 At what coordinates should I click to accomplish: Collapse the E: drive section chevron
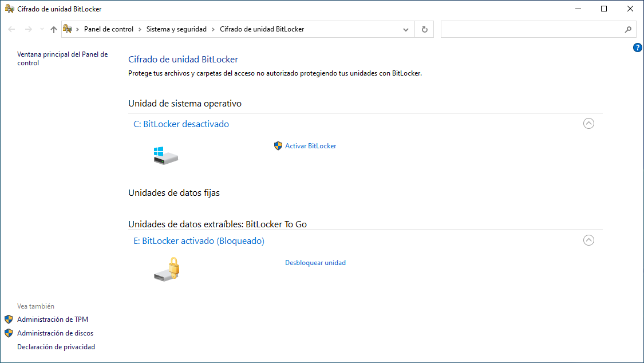(x=588, y=240)
